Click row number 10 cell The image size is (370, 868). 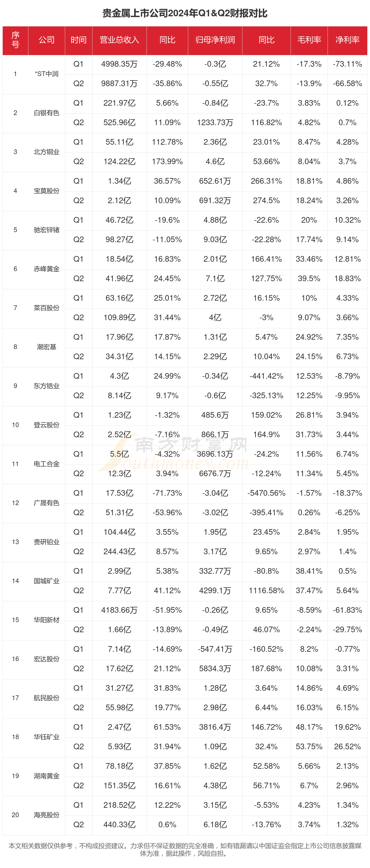pos(15,425)
